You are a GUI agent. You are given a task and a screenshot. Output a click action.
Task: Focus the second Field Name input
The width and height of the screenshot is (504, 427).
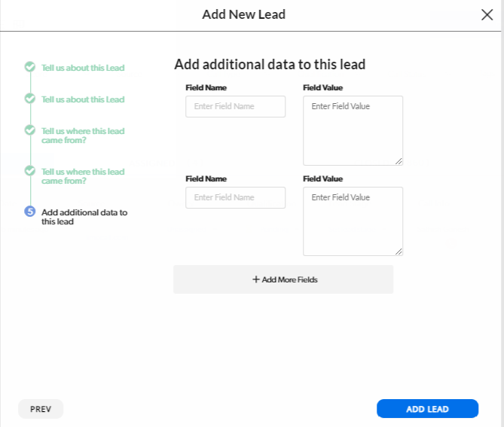(236, 198)
